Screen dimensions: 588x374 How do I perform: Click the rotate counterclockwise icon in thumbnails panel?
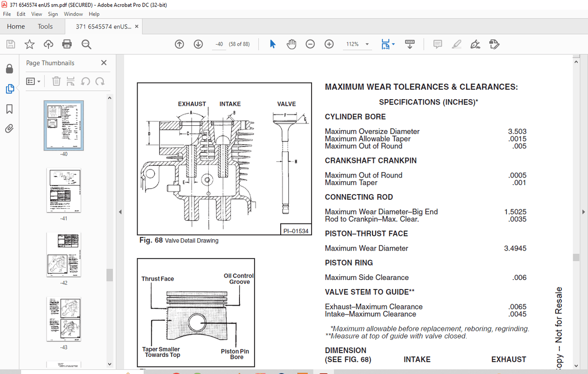point(85,81)
